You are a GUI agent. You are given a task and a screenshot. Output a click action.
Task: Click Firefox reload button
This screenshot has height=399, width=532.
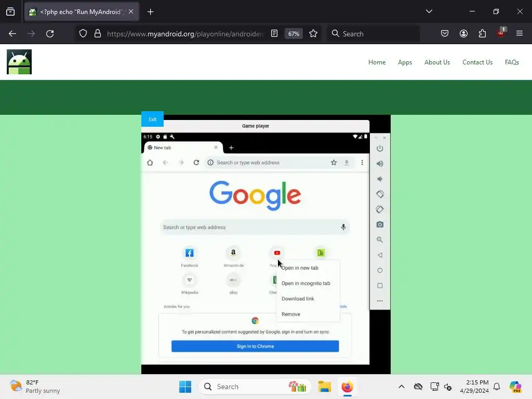(x=50, y=34)
